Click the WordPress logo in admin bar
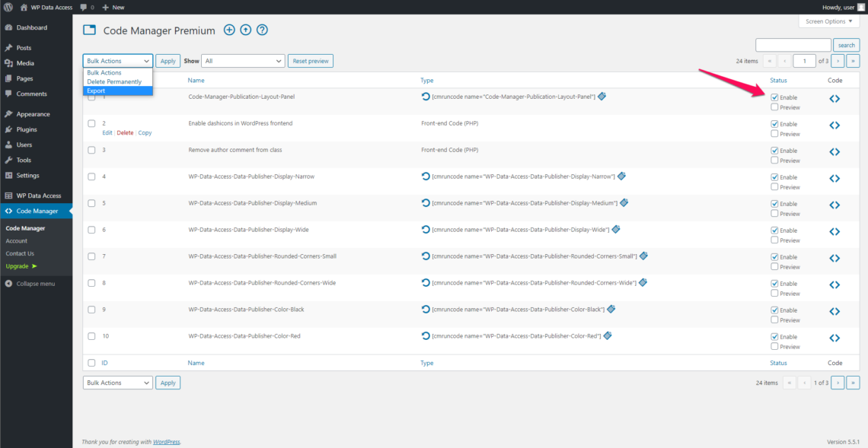This screenshot has width=868, height=448. pyautogui.click(x=7, y=7)
